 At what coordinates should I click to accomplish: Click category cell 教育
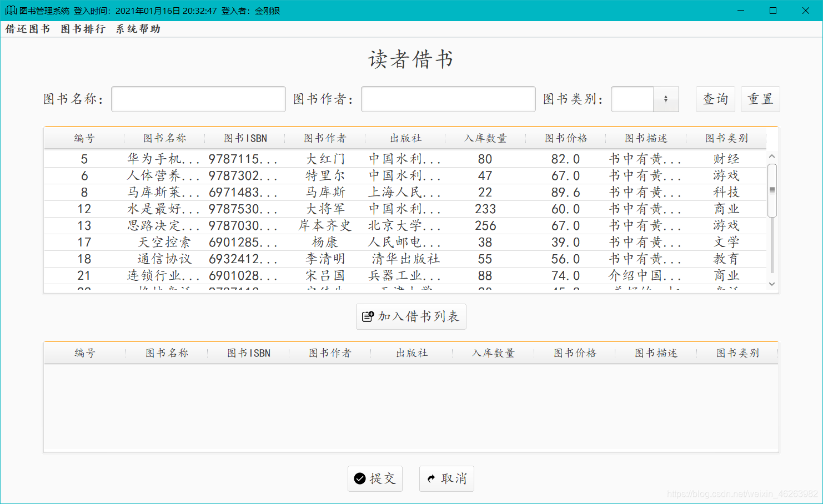(x=726, y=259)
